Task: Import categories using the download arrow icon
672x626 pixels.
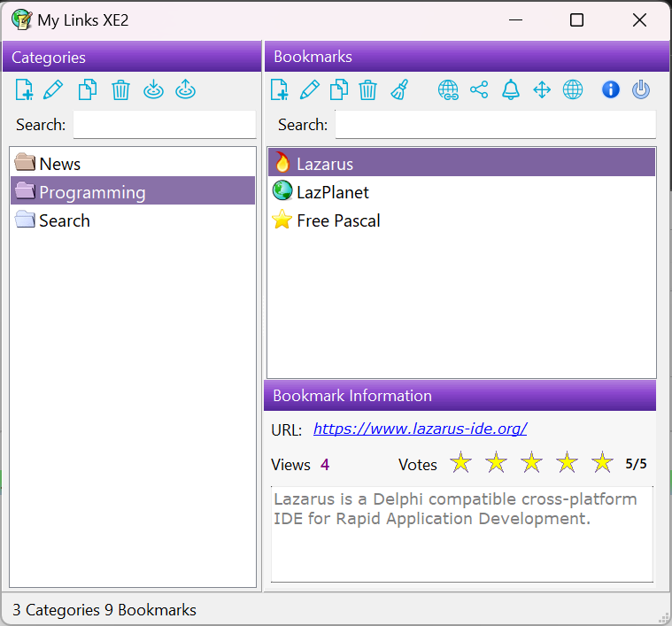Action: (153, 89)
